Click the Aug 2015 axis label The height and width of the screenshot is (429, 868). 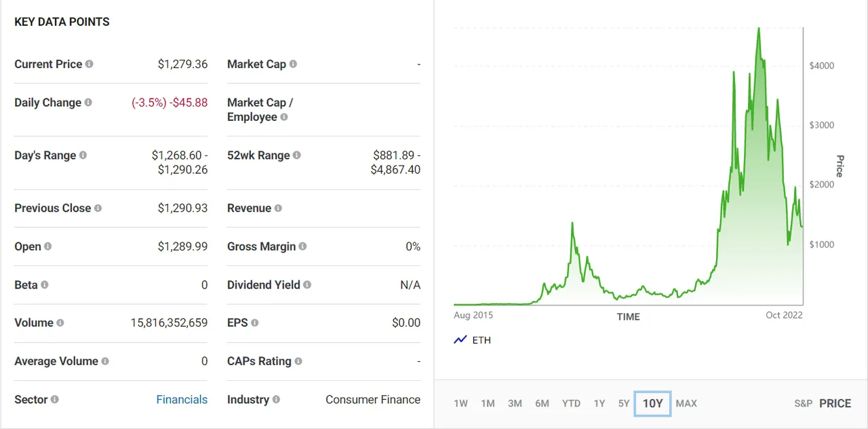[x=473, y=315]
